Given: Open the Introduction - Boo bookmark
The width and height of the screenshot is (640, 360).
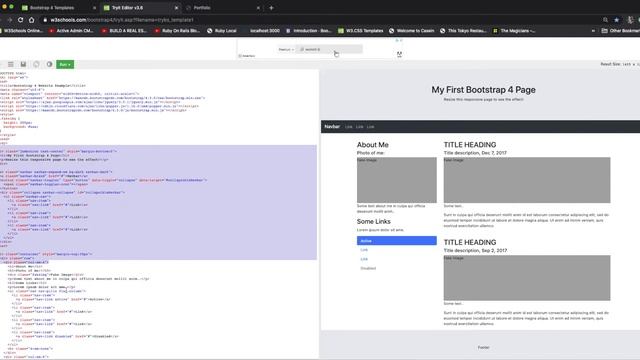Looking at the screenshot, I should coord(309,31).
